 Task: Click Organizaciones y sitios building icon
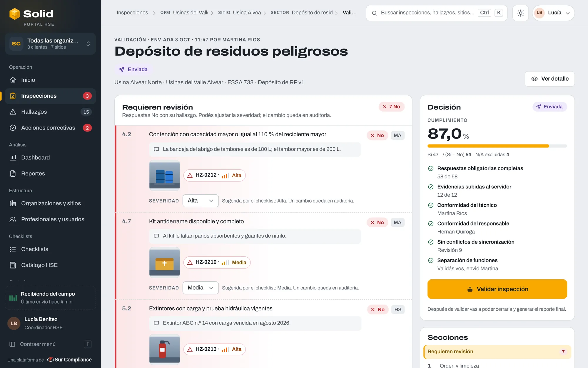coord(13,203)
